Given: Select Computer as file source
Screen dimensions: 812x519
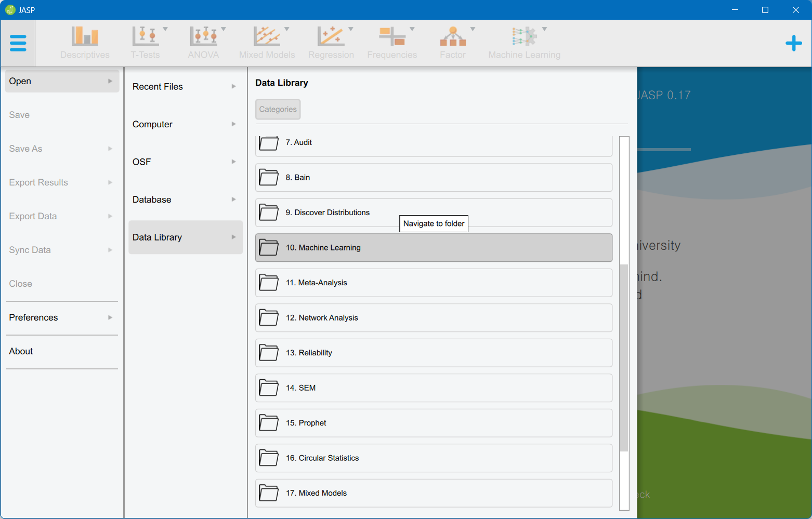Looking at the screenshot, I should (186, 124).
